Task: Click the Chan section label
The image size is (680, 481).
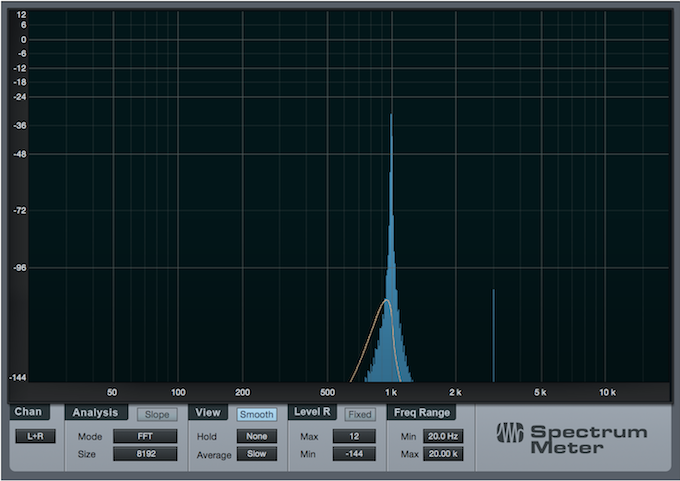Action: [28, 412]
